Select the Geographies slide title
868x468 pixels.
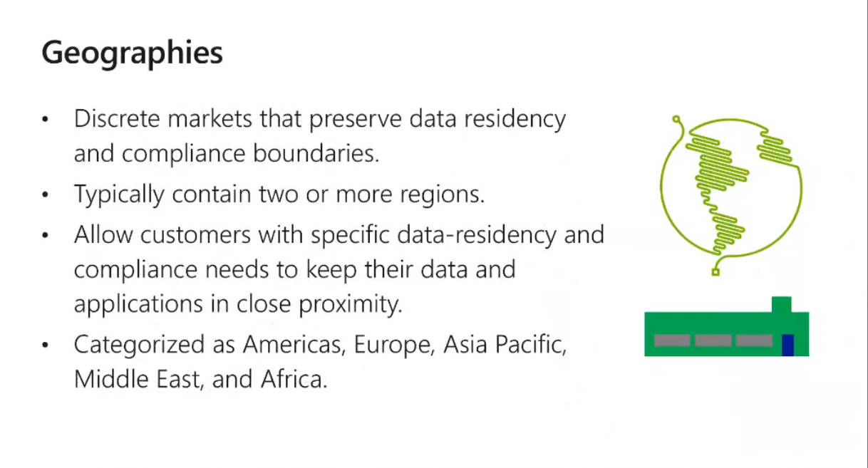(133, 53)
